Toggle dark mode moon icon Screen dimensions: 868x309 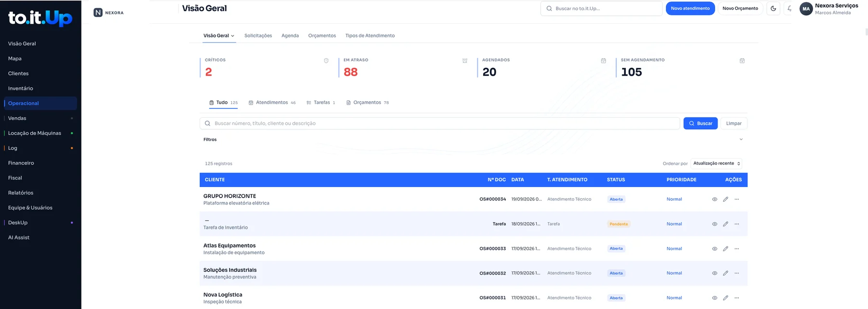pyautogui.click(x=773, y=8)
